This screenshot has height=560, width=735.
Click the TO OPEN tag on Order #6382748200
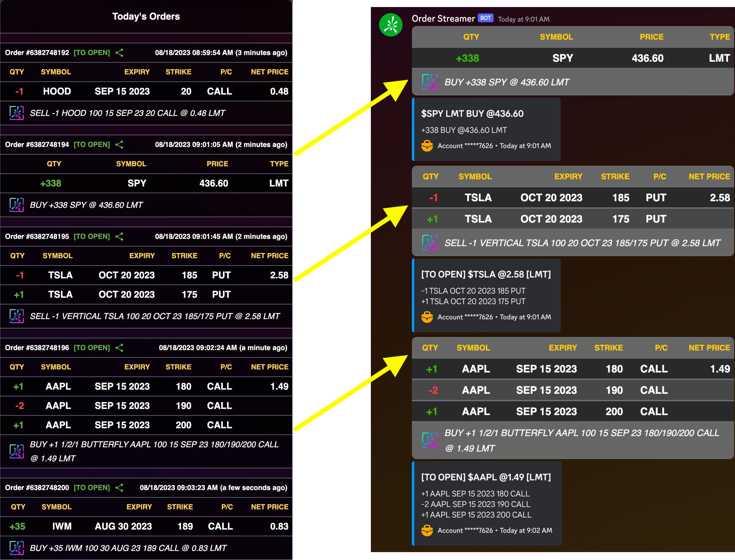coord(92,488)
